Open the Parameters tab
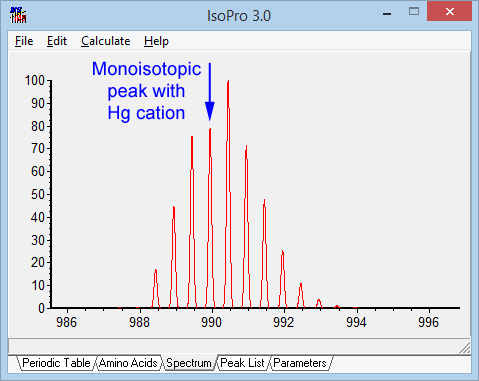 click(300, 363)
